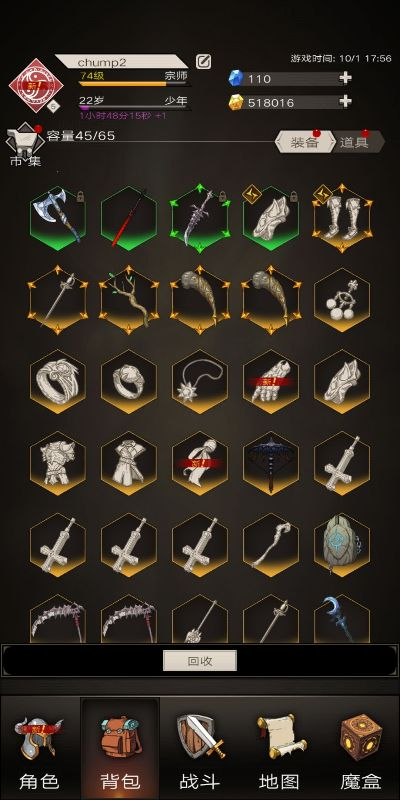Select the double-bladed axe item
The image size is (400, 800).
(57, 218)
